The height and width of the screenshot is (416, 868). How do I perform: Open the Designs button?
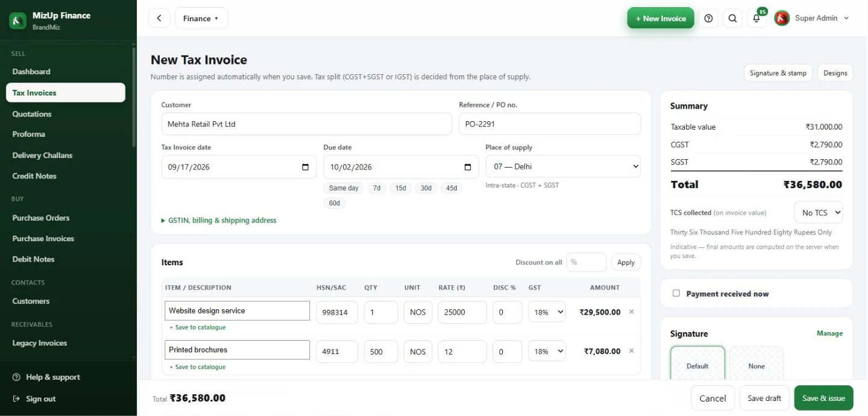[835, 73]
